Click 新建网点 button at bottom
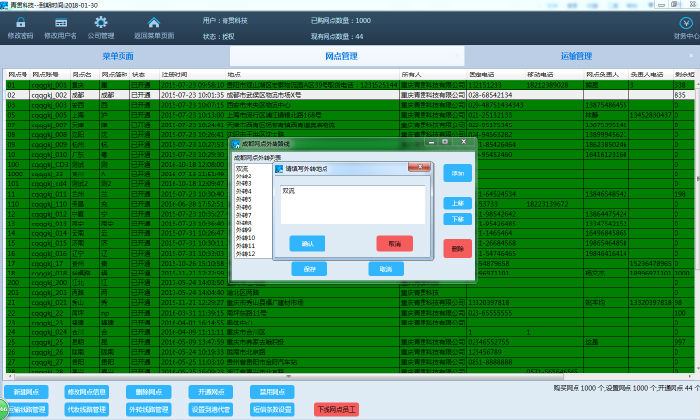The image size is (700, 420). coord(28,391)
